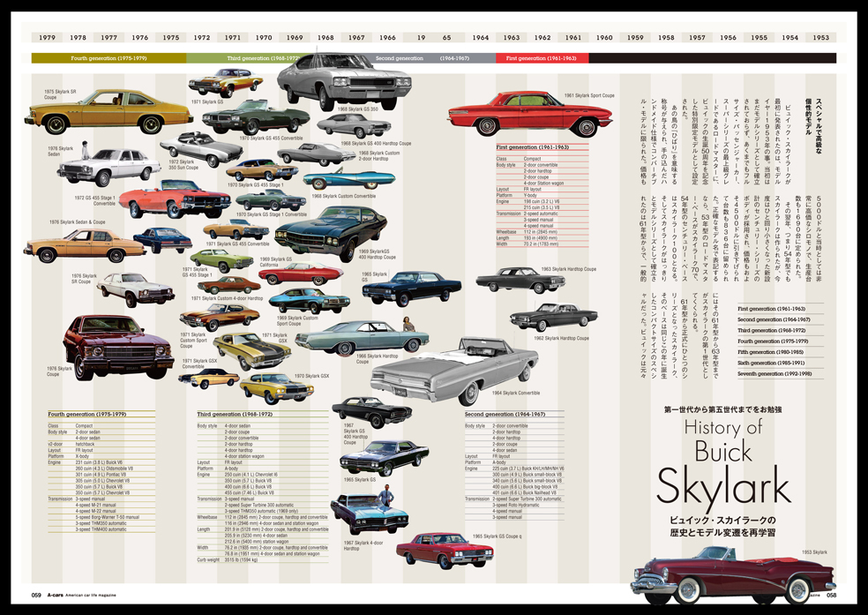Screen dimensions: 868x615
Task: Click the 1979 year marker in the timeline
Action: pyautogui.click(x=47, y=38)
